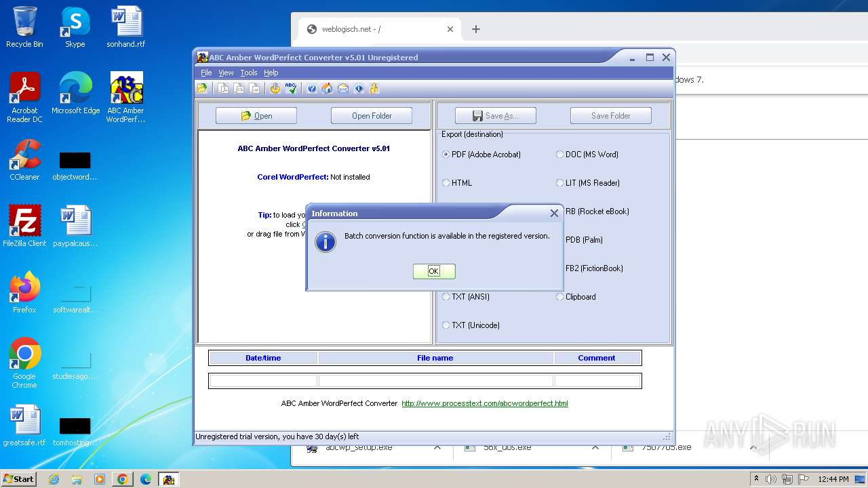Click the stamp-shaped toolbar icon

click(x=275, y=88)
